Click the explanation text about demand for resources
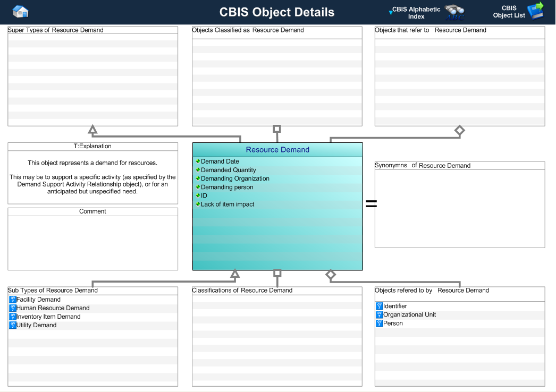Viewport: 556px width, 392px height. 92,177
